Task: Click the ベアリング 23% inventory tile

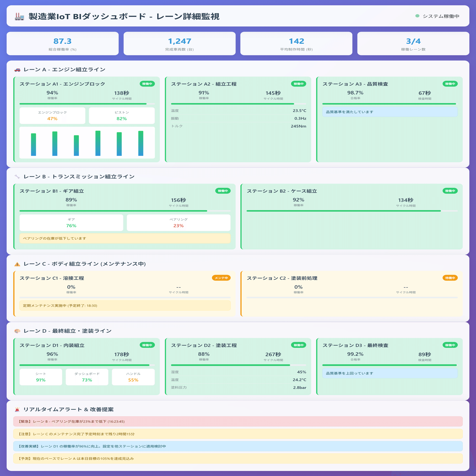Action: tap(178, 223)
